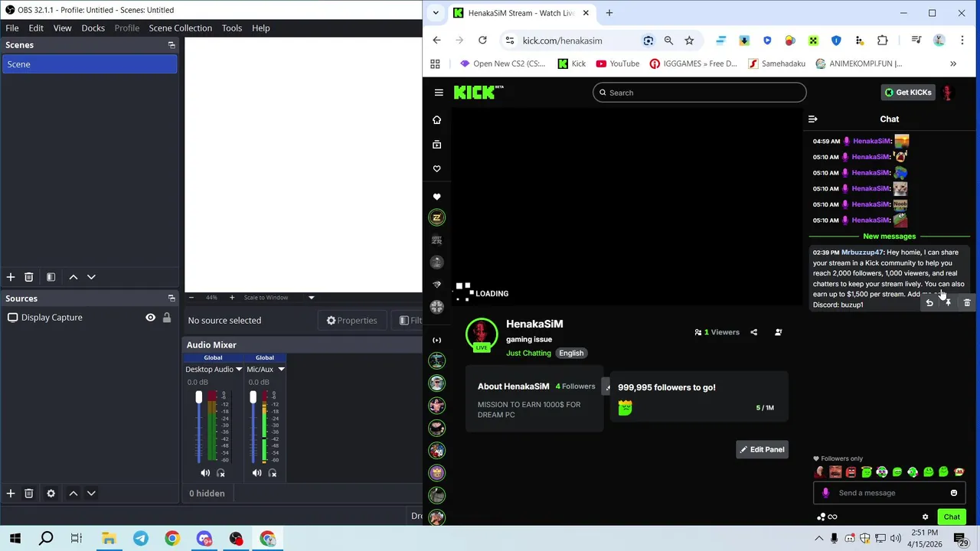
Task: Open the Help menu in OBS
Action: [260, 28]
